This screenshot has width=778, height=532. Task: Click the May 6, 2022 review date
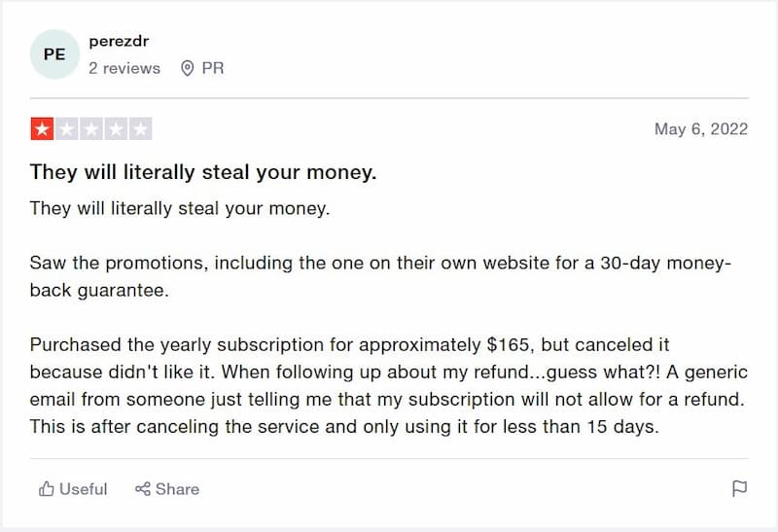point(700,129)
